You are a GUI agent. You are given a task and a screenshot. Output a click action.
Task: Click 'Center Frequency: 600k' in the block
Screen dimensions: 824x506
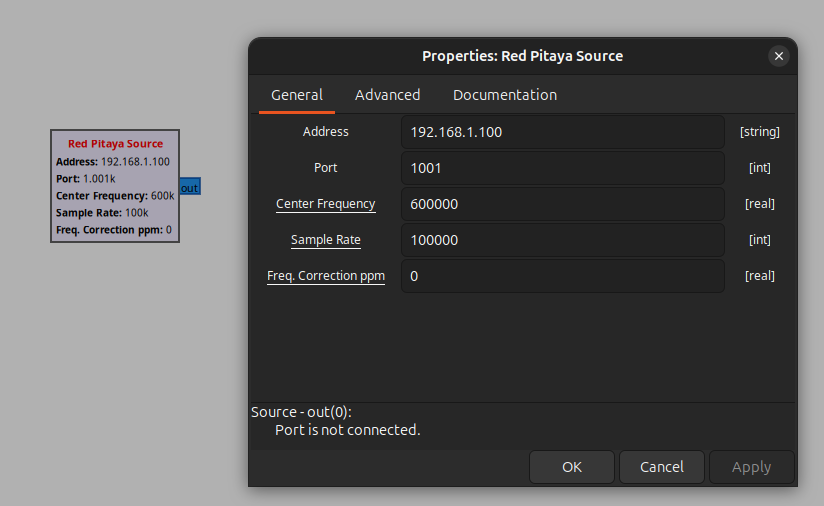(115, 196)
